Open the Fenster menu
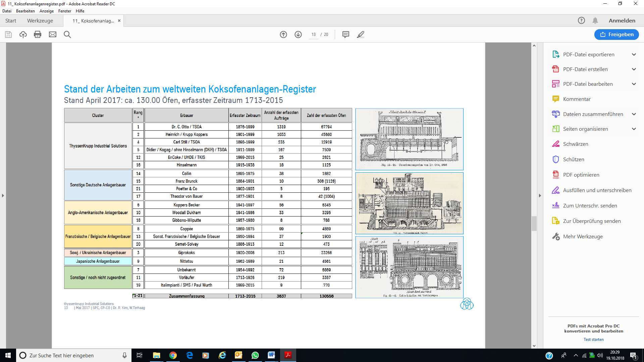Viewport: 644px width, 362px height. tap(65, 11)
